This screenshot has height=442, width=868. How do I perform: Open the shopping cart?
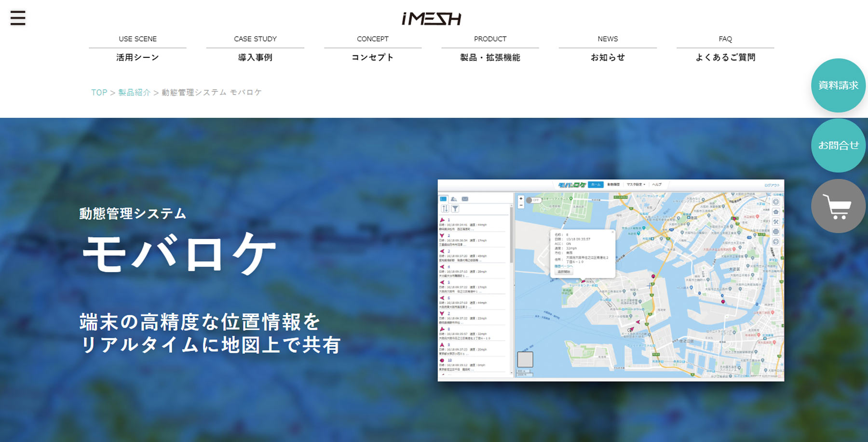click(x=838, y=206)
